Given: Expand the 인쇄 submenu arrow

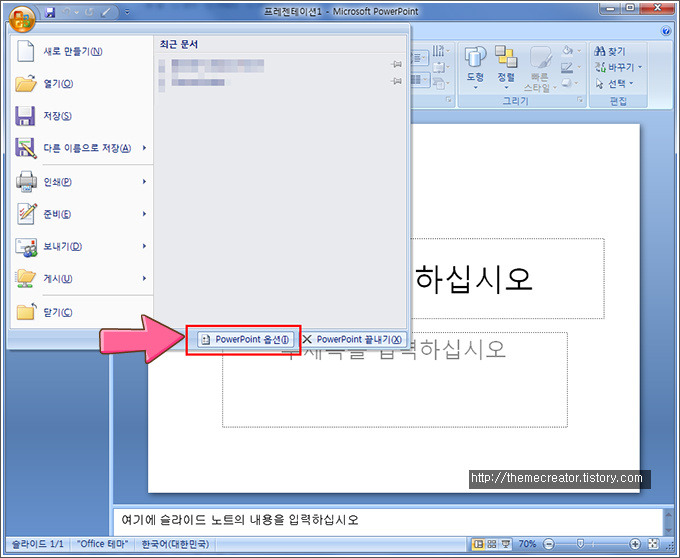Looking at the screenshot, I should [x=144, y=182].
